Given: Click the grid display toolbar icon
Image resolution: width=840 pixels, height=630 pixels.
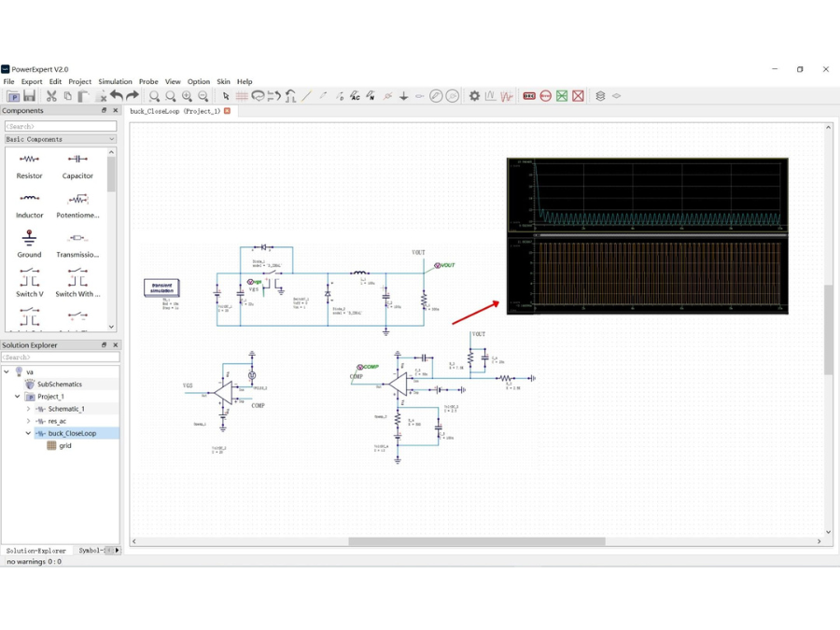Looking at the screenshot, I should [242, 96].
